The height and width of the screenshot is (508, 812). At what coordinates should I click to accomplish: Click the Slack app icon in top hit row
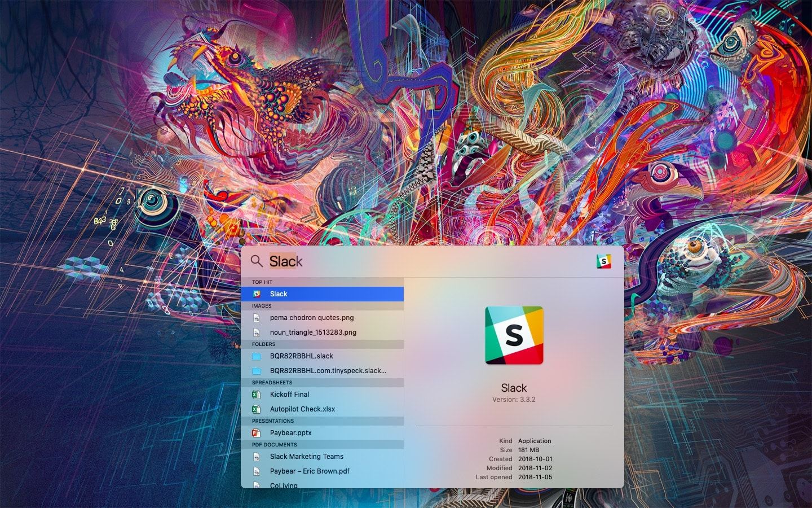(256, 294)
